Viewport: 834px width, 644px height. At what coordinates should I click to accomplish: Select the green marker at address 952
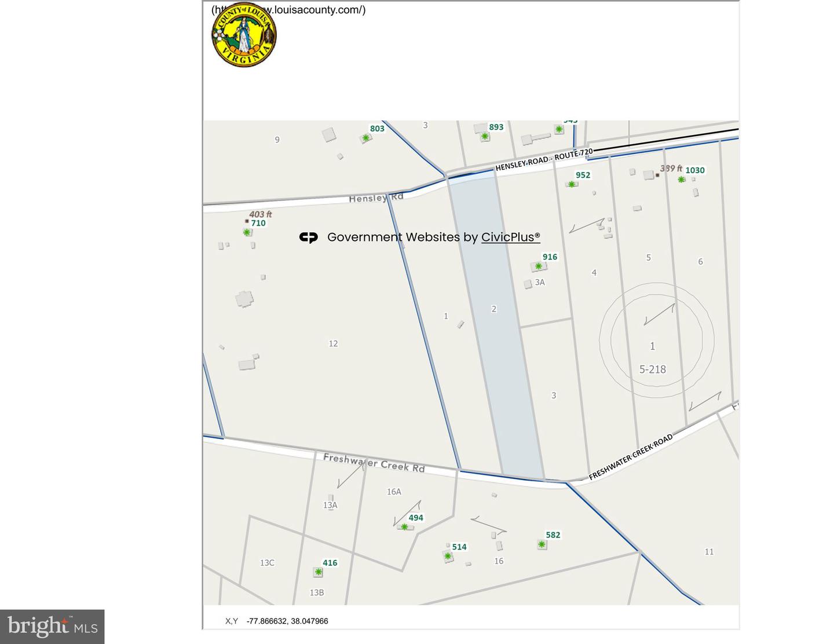tap(572, 184)
